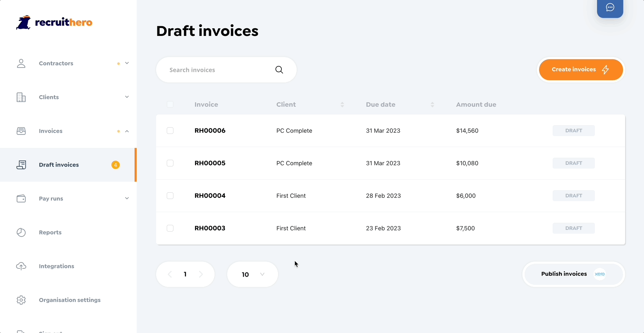Focus the Search invoices field

point(218,70)
